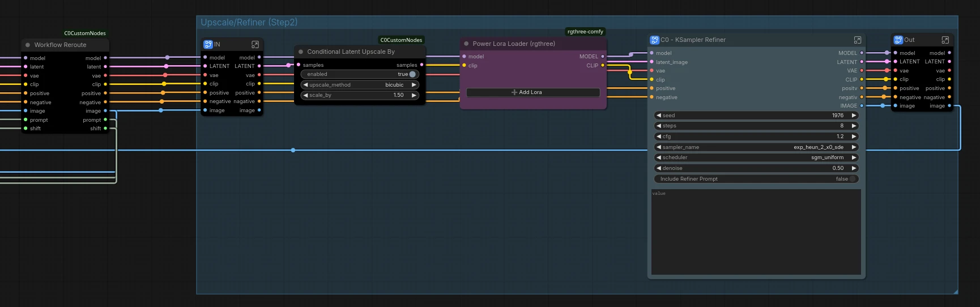Collapse the Conditional Latent Upscale By node
980x307 pixels.
pos(301,52)
